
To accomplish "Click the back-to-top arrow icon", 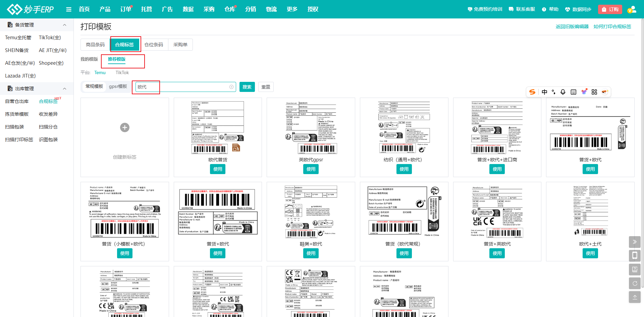I will click(x=635, y=297).
